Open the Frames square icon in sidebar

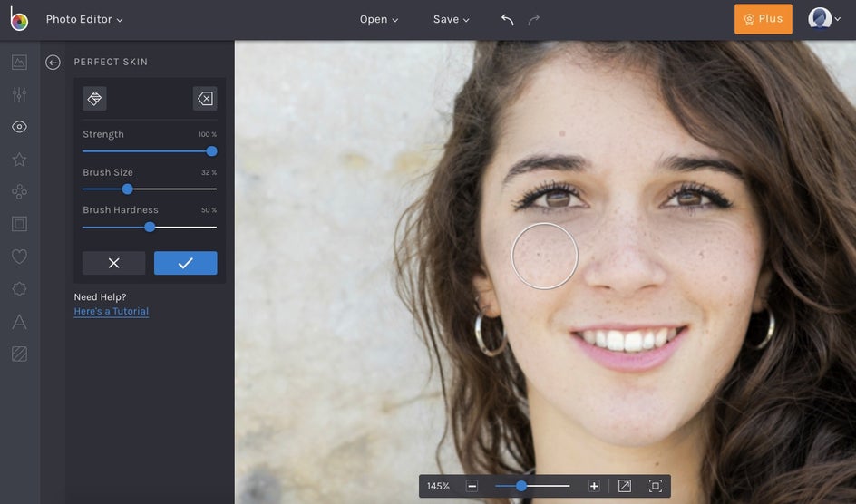(x=19, y=224)
